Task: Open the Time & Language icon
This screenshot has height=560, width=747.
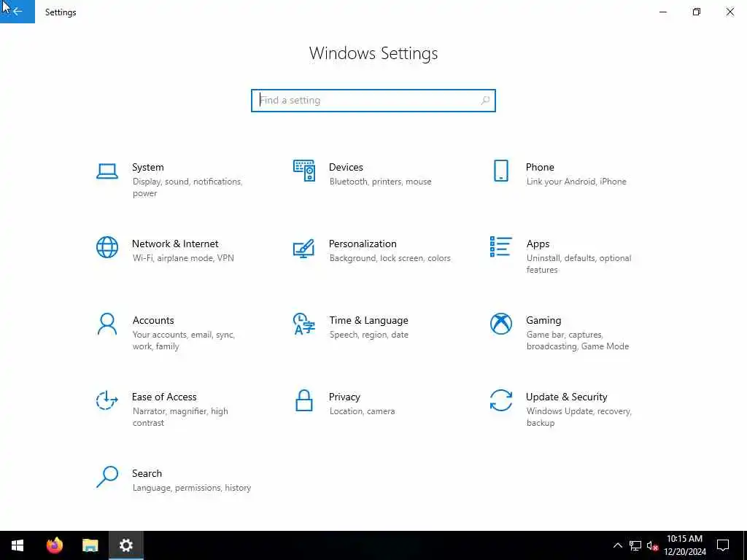Action: 304,324
